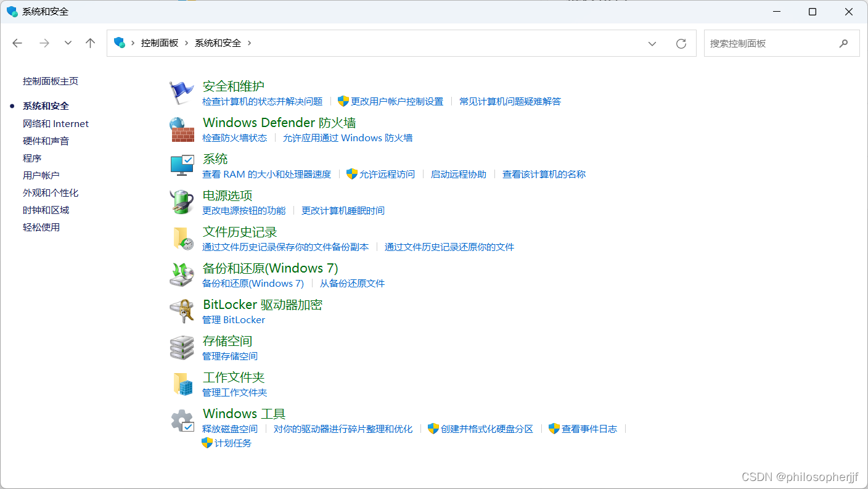Open the recent locations dropdown arrow
868x489 pixels.
(x=68, y=43)
